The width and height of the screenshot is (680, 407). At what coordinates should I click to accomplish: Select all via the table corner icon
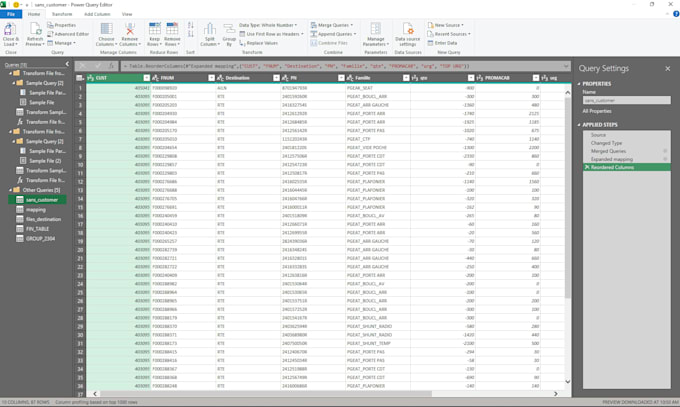79,78
